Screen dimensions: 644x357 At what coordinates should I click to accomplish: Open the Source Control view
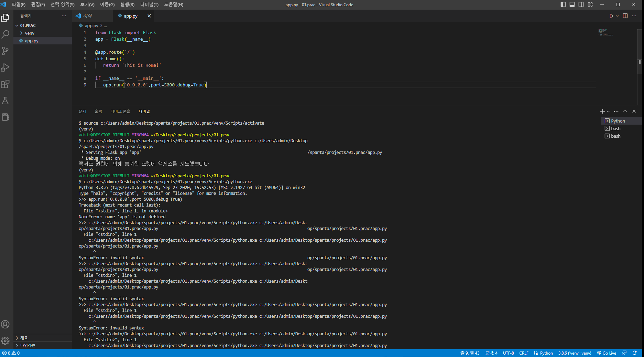[x=5, y=51]
